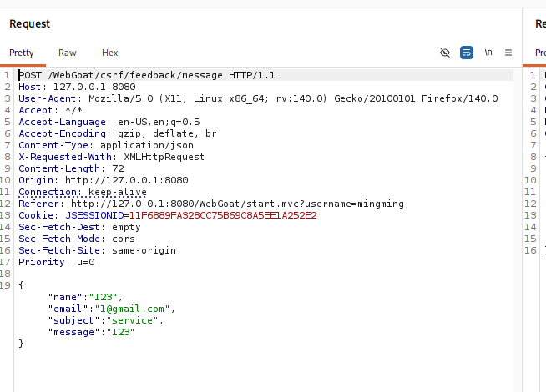Click the Accept-Language header value
Viewport: 546px width, 392px height.
[159, 122]
